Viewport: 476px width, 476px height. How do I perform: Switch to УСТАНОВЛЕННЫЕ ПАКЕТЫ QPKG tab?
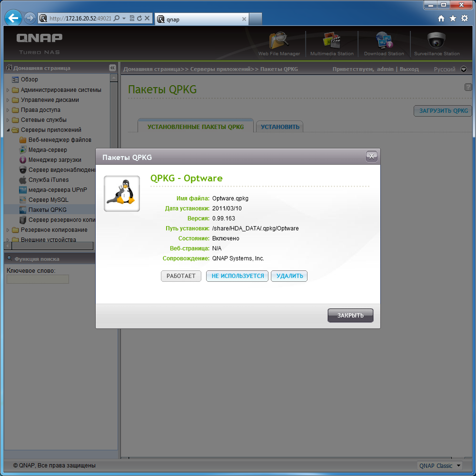point(196,127)
